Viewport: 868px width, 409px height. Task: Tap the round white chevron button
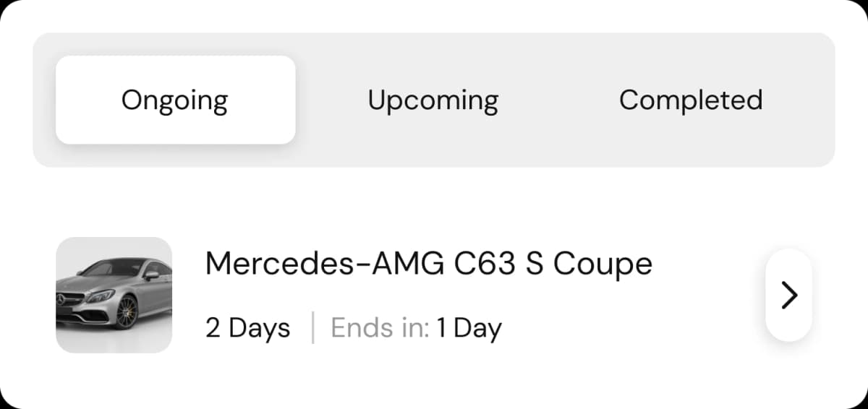pyautogui.click(x=788, y=295)
